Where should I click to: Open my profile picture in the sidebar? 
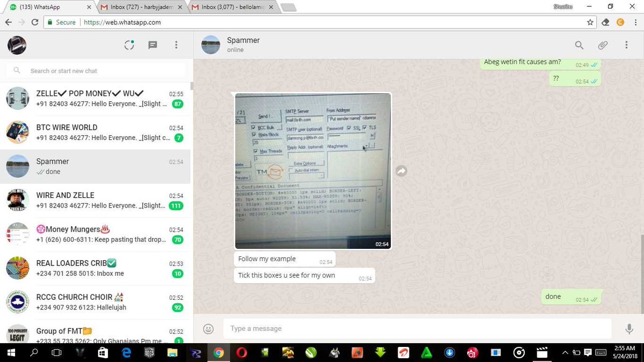(x=17, y=45)
